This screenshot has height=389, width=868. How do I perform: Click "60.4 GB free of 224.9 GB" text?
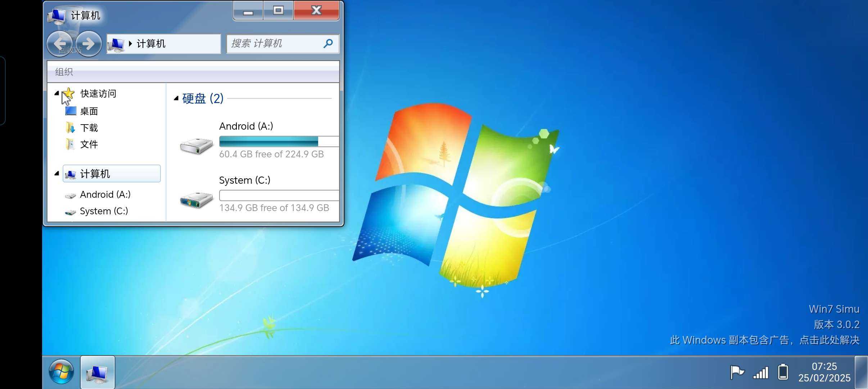click(x=272, y=154)
